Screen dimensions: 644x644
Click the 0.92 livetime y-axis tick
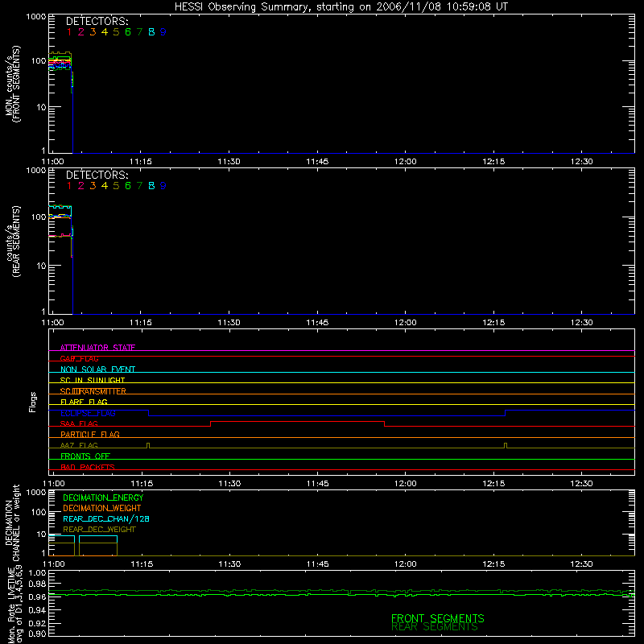(37, 623)
